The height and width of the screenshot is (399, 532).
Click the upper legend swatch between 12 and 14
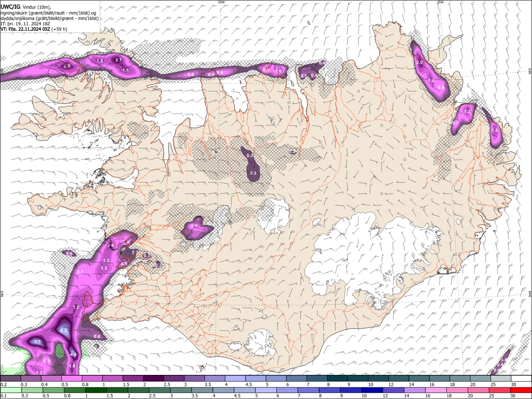click(399, 379)
